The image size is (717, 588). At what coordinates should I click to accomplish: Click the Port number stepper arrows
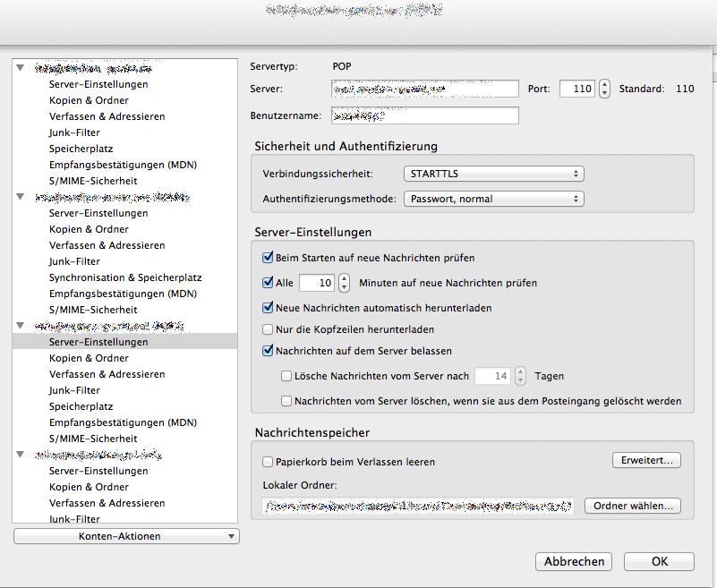(605, 89)
